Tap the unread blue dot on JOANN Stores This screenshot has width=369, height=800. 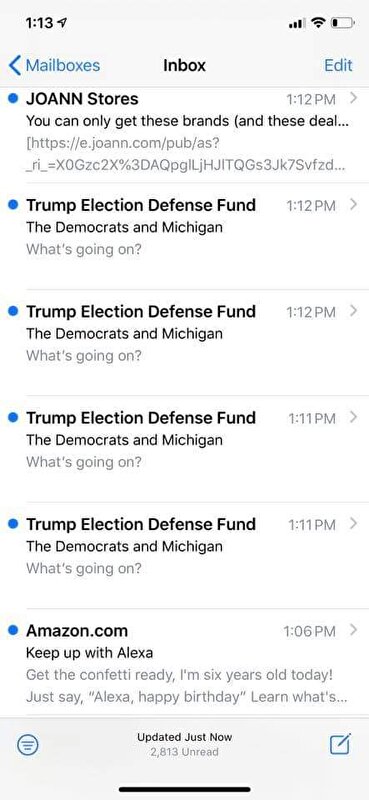click(x=14, y=98)
